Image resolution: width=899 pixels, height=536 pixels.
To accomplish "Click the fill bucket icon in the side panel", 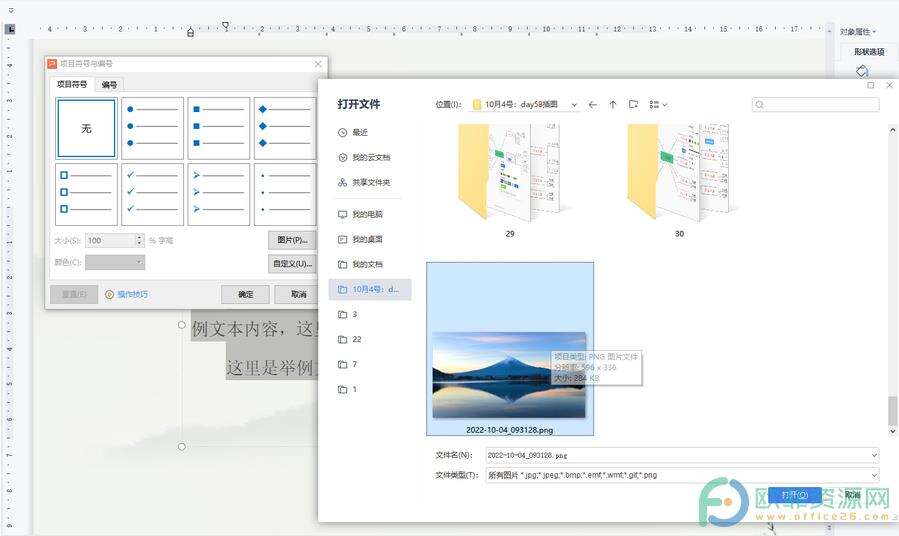I will pyautogui.click(x=862, y=71).
